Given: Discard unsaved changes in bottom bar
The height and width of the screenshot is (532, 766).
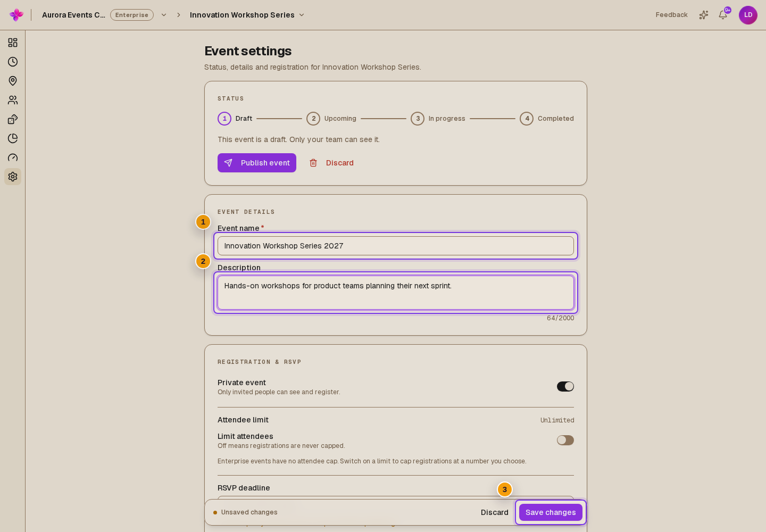Looking at the screenshot, I should coord(495,512).
